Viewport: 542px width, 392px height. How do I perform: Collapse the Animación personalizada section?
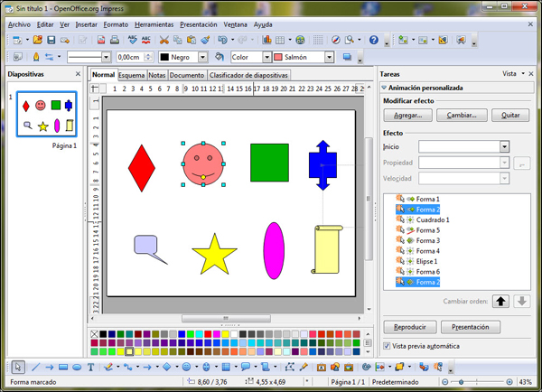pos(384,88)
